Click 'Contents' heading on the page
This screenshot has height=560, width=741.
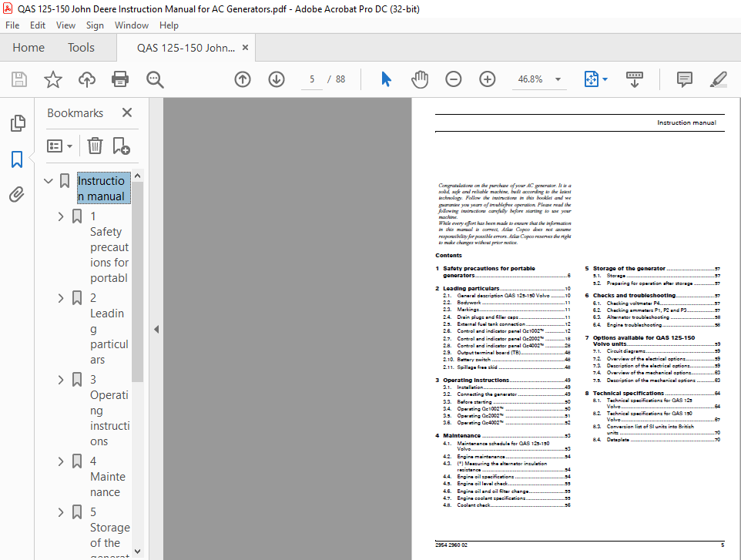point(448,255)
